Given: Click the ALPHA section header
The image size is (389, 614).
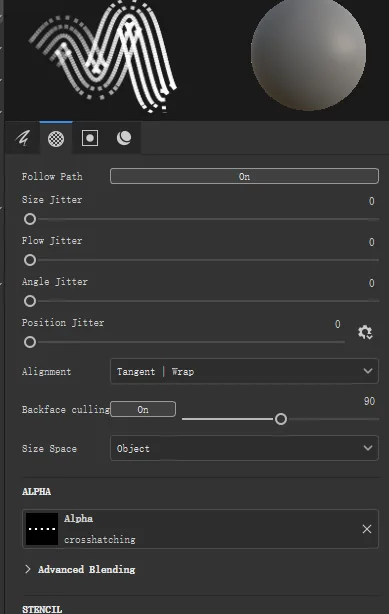Looking at the screenshot, I should click(x=36, y=492).
